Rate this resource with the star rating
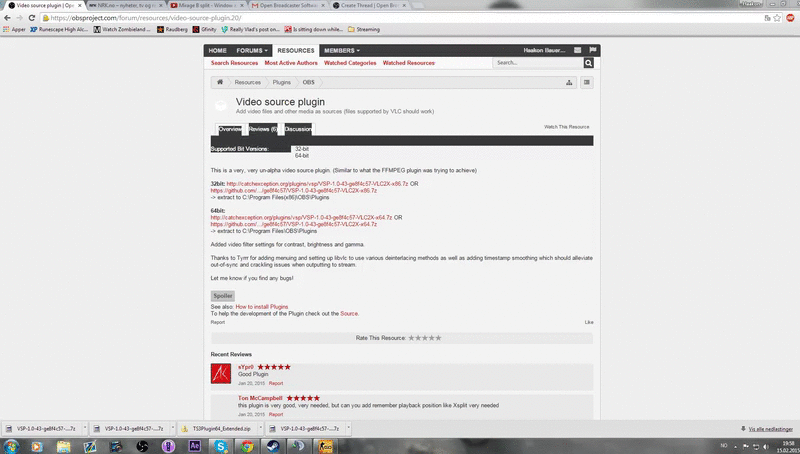800x454 pixels. (424, 338)
